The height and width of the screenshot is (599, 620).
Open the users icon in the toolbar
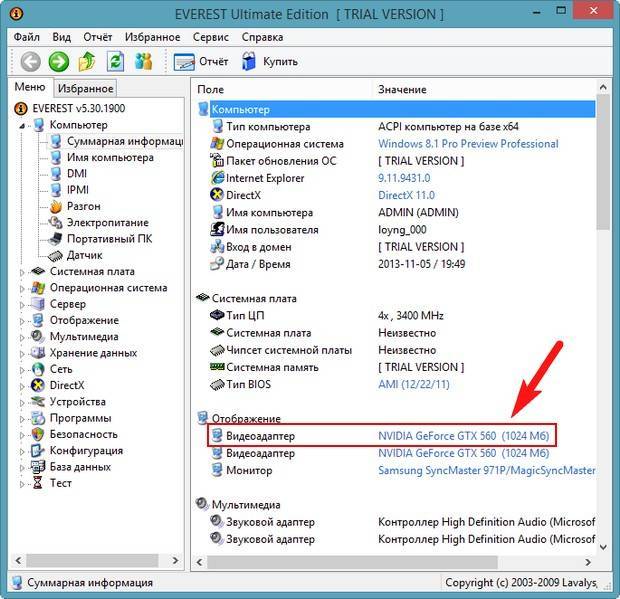[x=143, y=62]
